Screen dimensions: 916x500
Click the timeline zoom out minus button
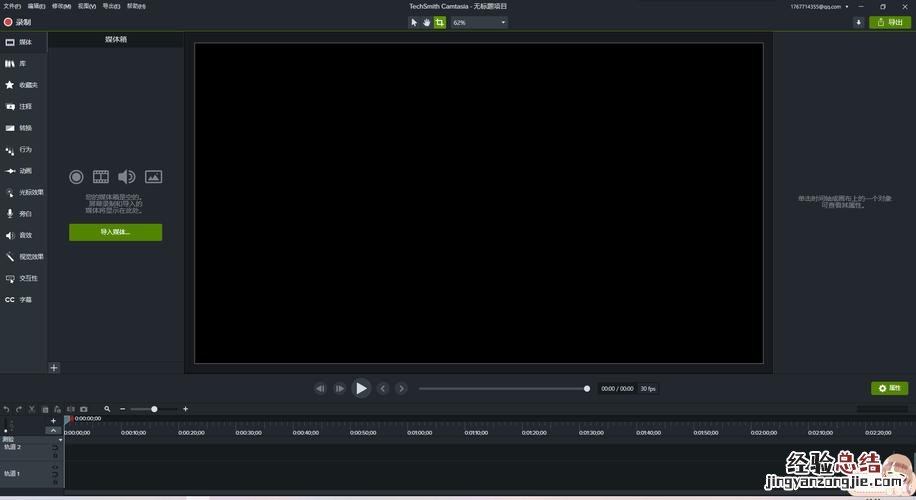123,409
